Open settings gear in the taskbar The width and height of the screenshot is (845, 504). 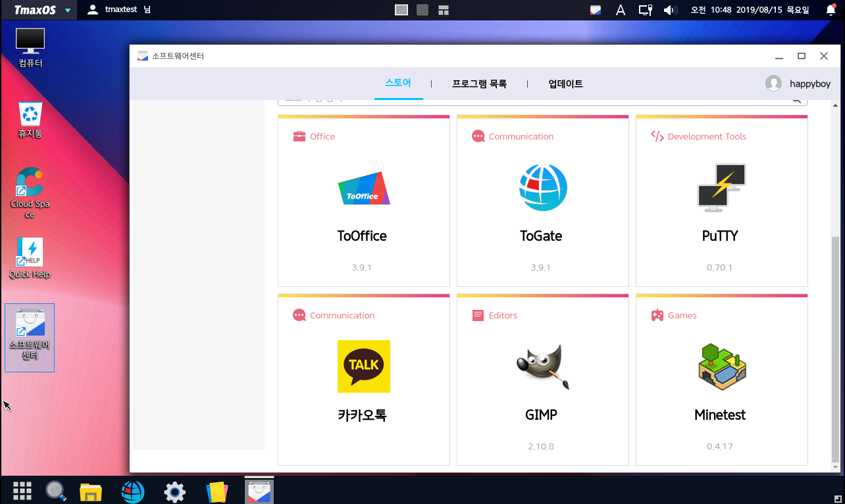point(174,491)
